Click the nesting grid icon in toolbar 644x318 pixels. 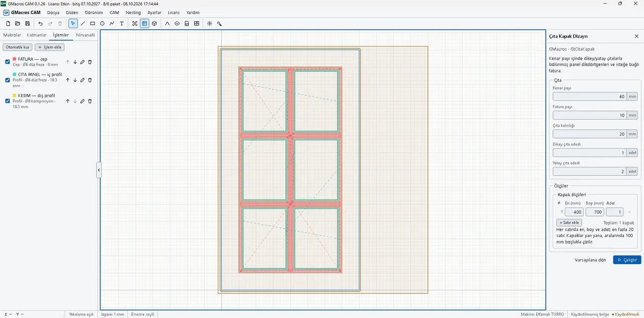point(196,24)
